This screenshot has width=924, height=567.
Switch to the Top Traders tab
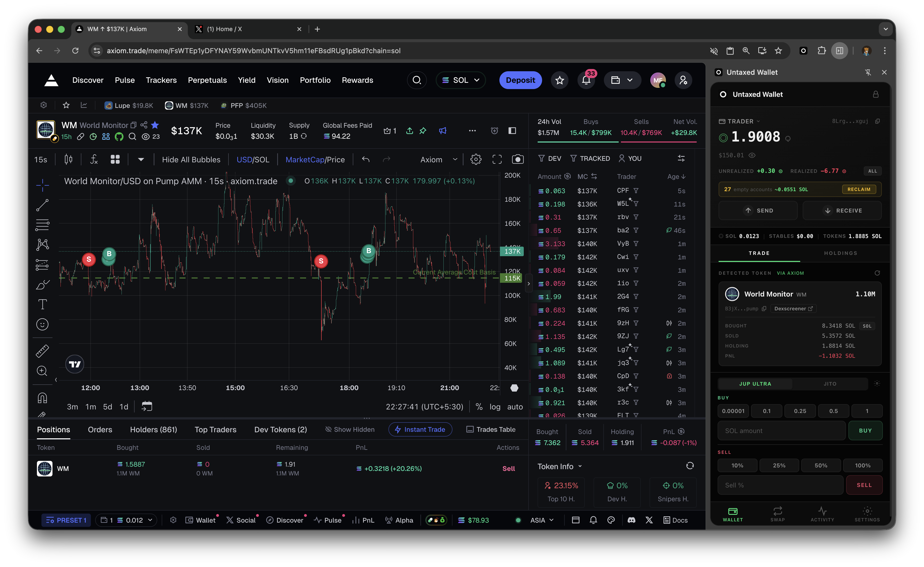pyautogui.click(x=215, y=429)
